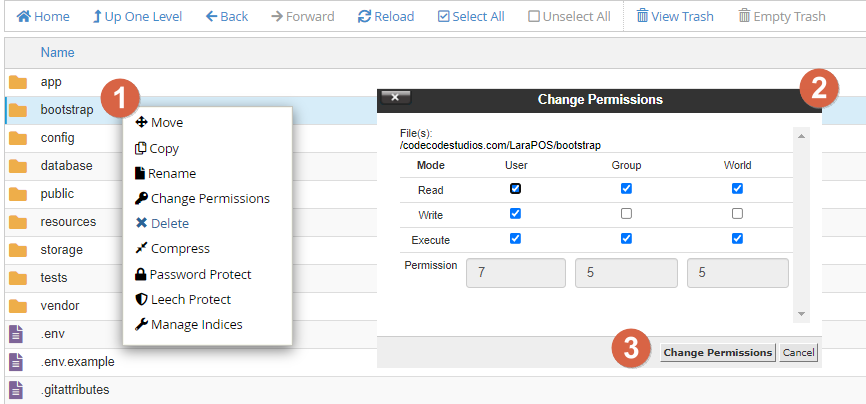Toggle the User Read permission checkbox
The image size is (866, 404).
coord(515,188)
